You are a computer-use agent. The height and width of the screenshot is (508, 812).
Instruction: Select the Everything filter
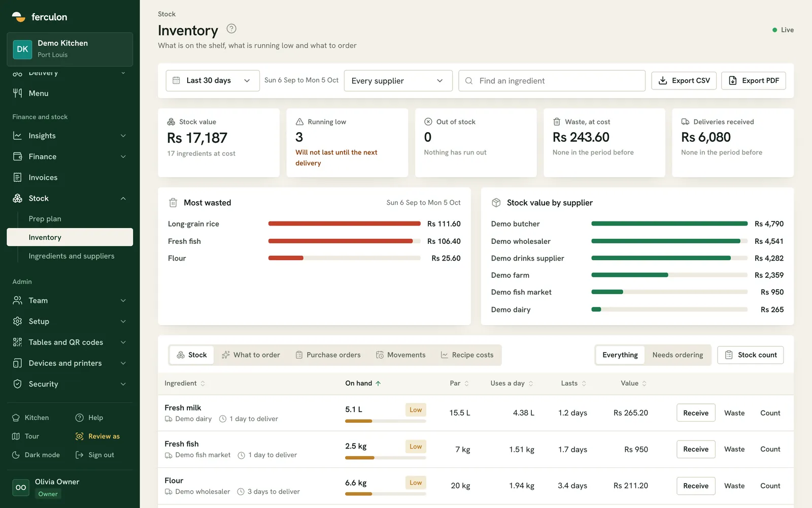(x=620, y=355)
